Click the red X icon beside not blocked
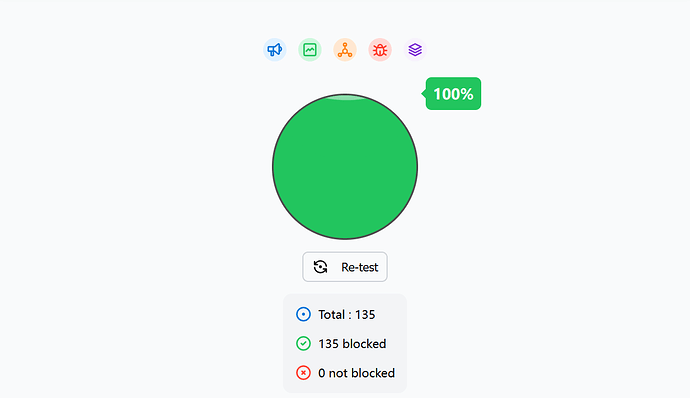 pos(303,373)
